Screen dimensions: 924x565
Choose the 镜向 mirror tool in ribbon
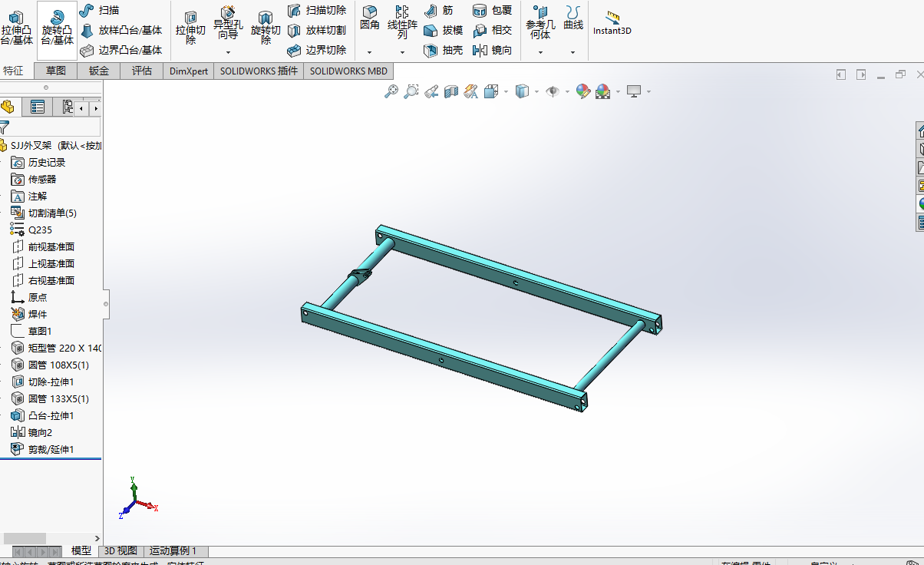tap(492, 50)
